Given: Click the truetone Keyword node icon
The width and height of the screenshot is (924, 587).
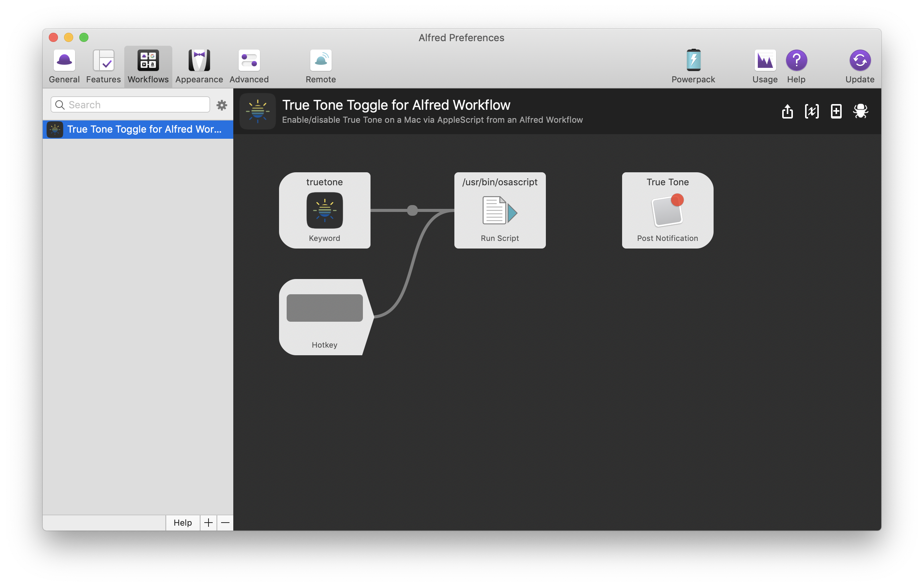Looking at the screenshot, I should click(325, 211).
